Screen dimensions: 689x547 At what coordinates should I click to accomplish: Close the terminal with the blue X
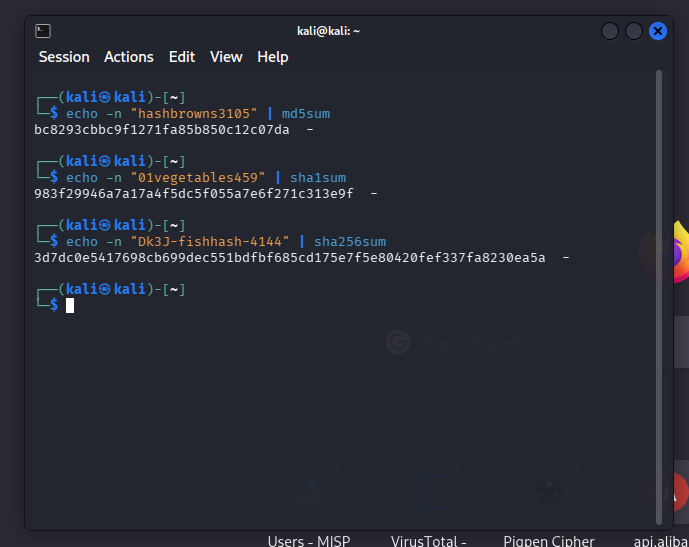tap(658, 31)
